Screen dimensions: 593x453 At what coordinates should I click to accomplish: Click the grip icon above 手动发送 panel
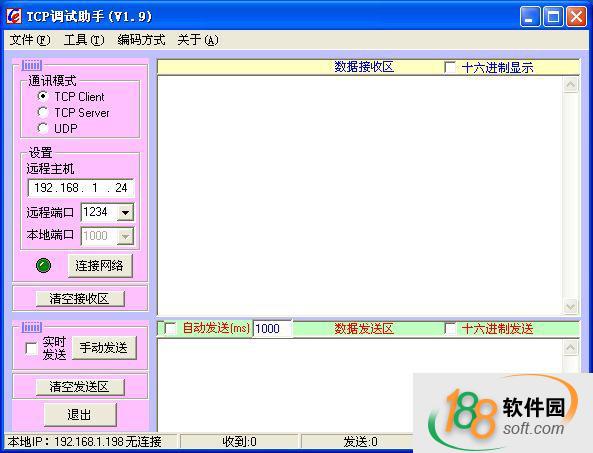pos(32,327)
